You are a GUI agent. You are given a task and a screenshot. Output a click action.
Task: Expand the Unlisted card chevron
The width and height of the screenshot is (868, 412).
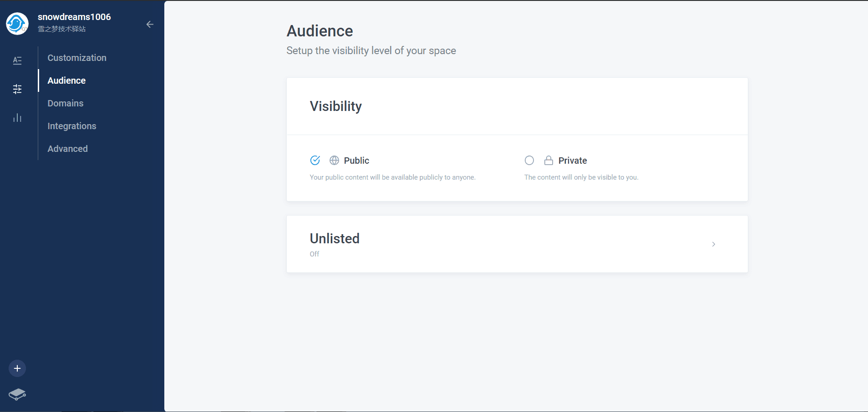(713, 244)
